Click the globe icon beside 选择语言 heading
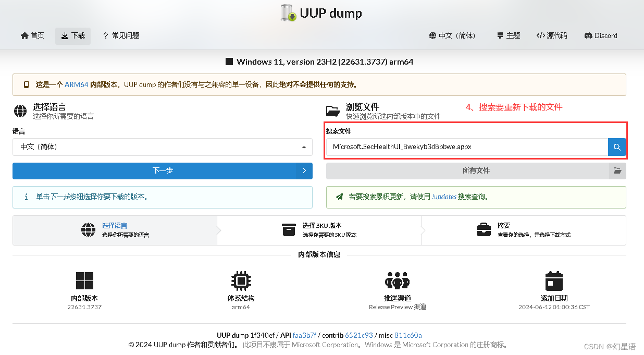The width and height of the screenshot is (644, 355). pyautogui.click(x=20, y=111)
